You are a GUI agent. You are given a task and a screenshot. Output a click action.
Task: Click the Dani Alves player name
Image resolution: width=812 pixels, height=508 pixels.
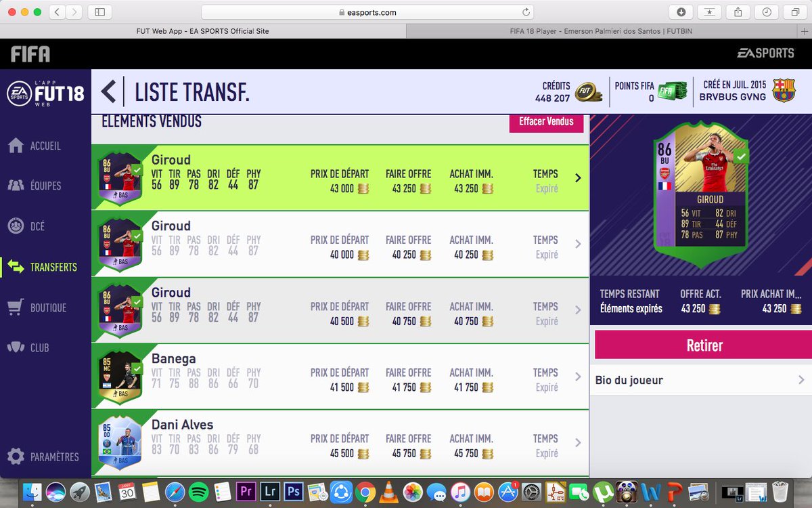(183, 425)
